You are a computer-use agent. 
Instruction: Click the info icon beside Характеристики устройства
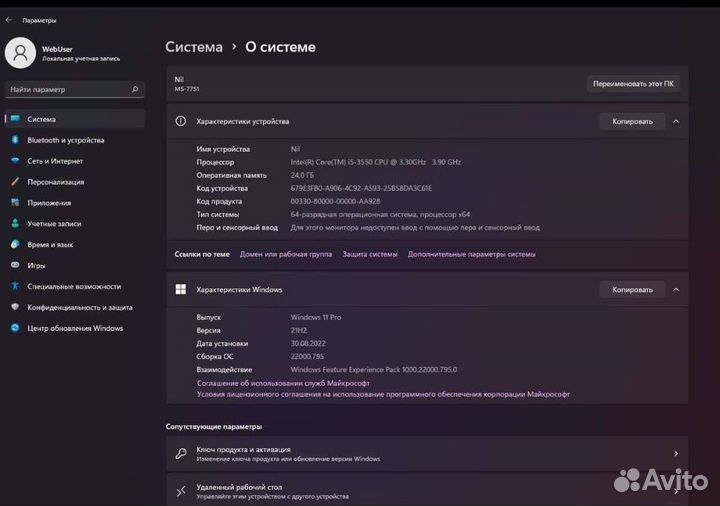tap(181, 121)
